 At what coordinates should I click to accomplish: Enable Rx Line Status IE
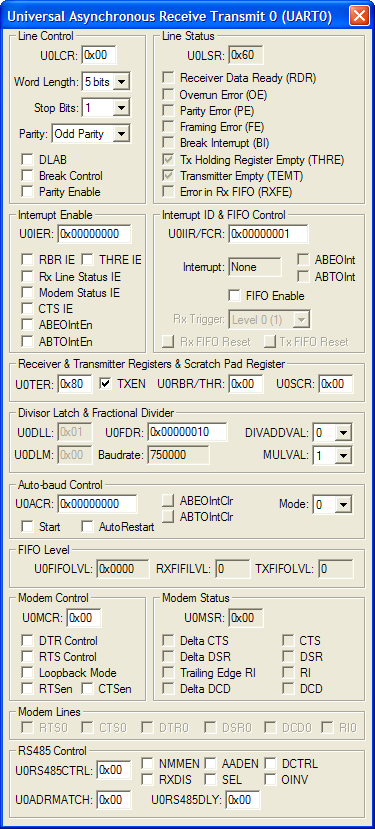click(27, 276)
